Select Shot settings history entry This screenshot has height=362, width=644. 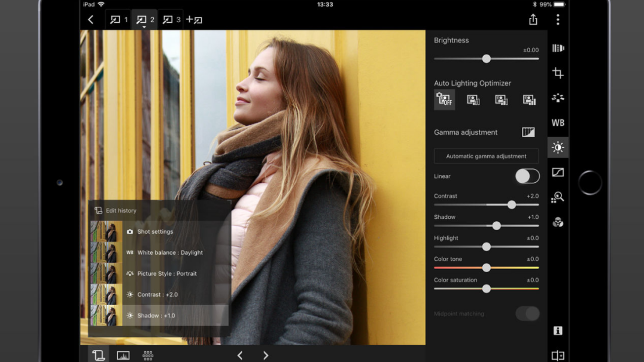click(x=159, y=231)
